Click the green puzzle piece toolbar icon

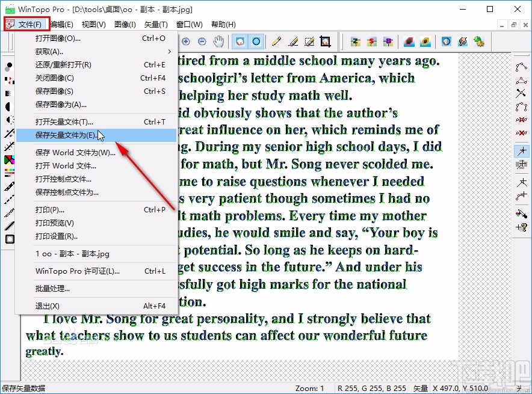click(x=479, y=42)
